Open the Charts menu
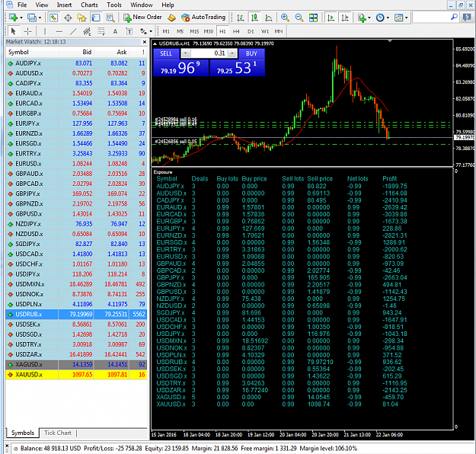The height and width of the screenshot is (454, 476). coord(89,5)
